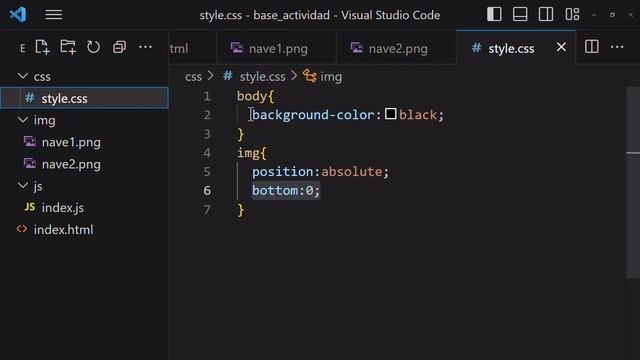This screenshot has width=640, height=360.
Task: Click the black color swatch preview
Action: 391,114
